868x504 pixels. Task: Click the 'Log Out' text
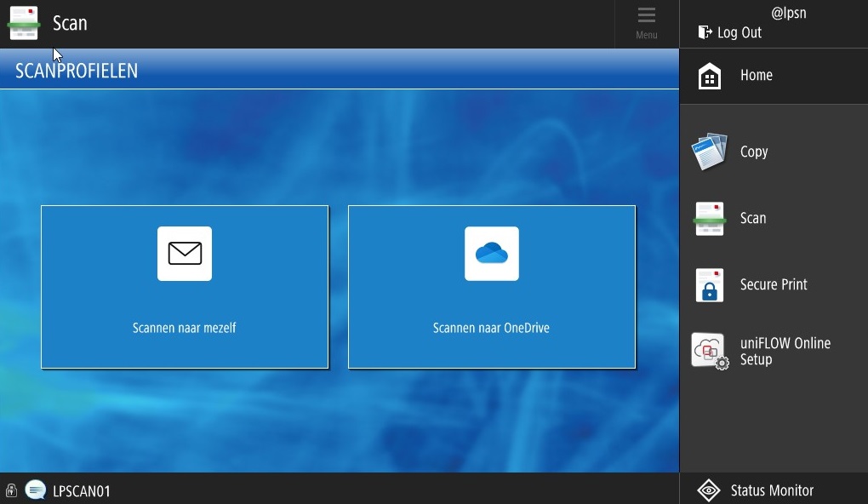click(x=740, y=32)
